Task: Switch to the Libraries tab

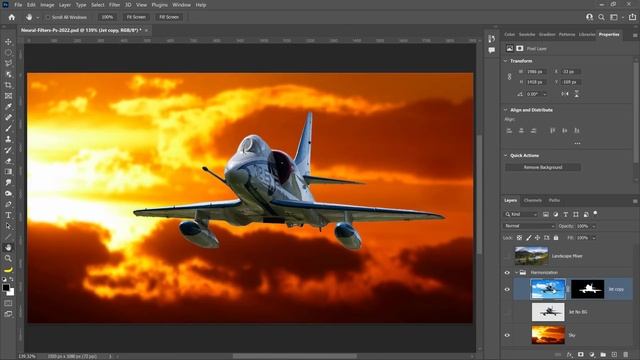Action: pyautogui.click(x=587, y=35)
